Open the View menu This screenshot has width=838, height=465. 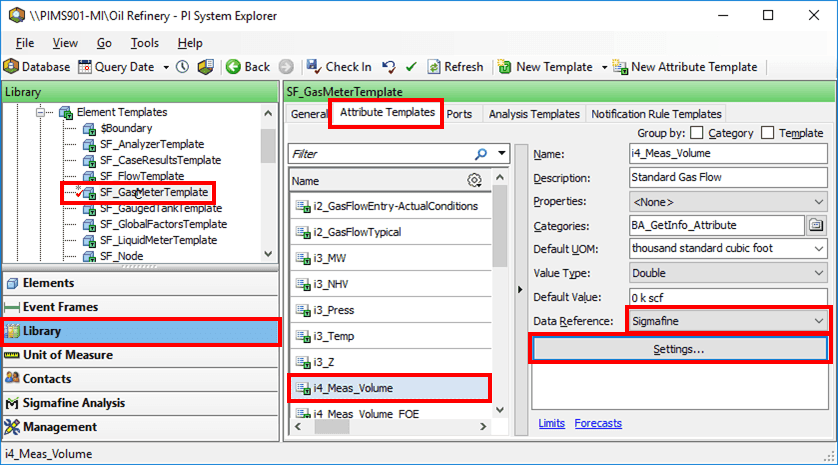coord(65,43)
